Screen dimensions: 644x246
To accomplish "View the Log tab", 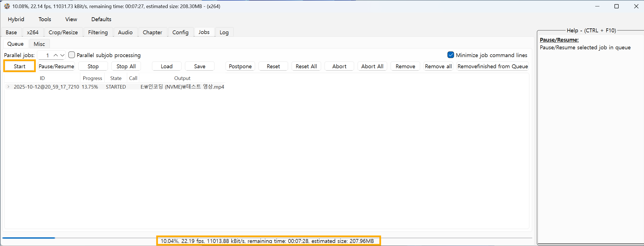I will click(x=224, y=32).
